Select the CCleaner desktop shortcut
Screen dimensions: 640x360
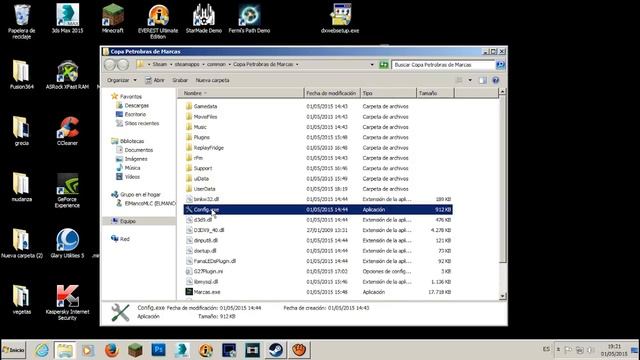click(x=67, y=131)
